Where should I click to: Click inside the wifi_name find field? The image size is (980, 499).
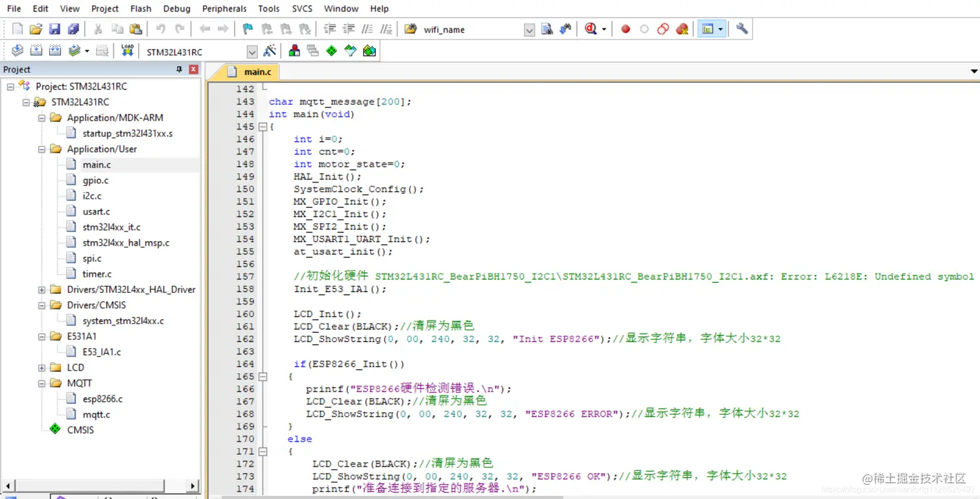pos(472,30)
